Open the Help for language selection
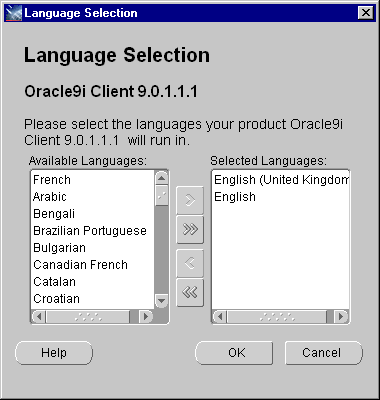Screen dimensions: 380x400 tap(54, 353)
